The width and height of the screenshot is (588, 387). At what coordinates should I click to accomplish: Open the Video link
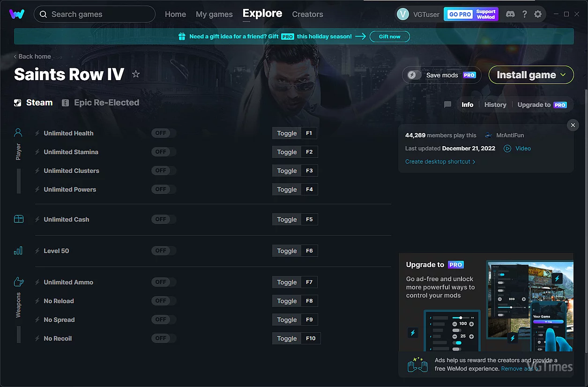[523, 148]
